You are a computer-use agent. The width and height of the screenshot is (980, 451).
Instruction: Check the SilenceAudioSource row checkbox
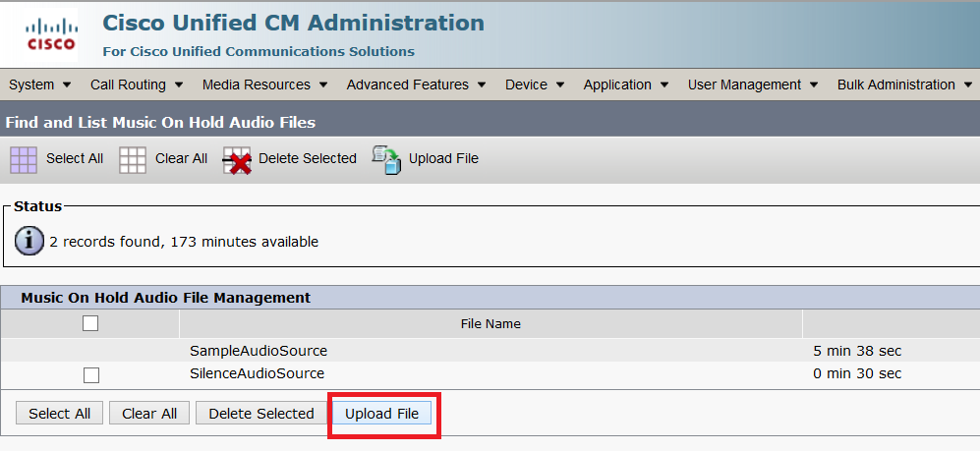(x=91, y=374)
